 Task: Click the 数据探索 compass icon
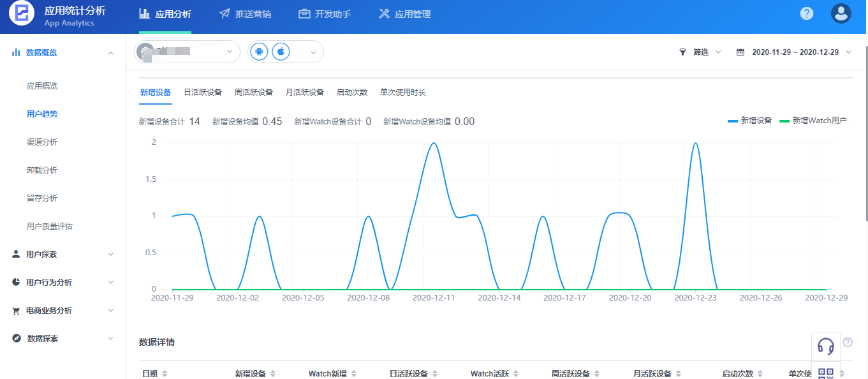pyautogui.click(x=17, y=338)
